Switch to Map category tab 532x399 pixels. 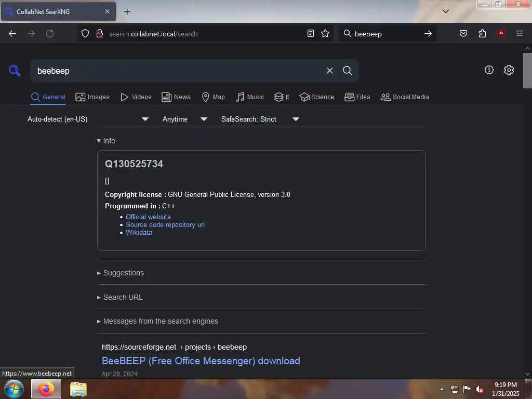[x=213, y=97]
